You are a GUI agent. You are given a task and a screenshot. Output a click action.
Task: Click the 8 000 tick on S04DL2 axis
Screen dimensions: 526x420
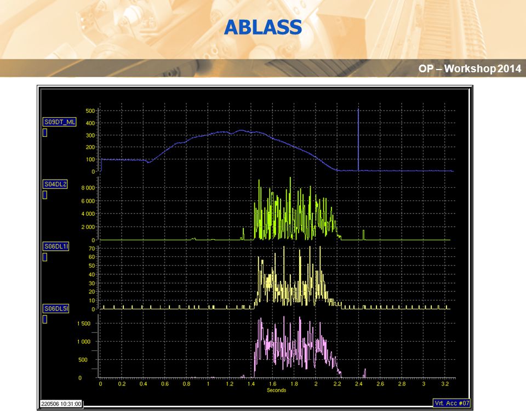88,188
